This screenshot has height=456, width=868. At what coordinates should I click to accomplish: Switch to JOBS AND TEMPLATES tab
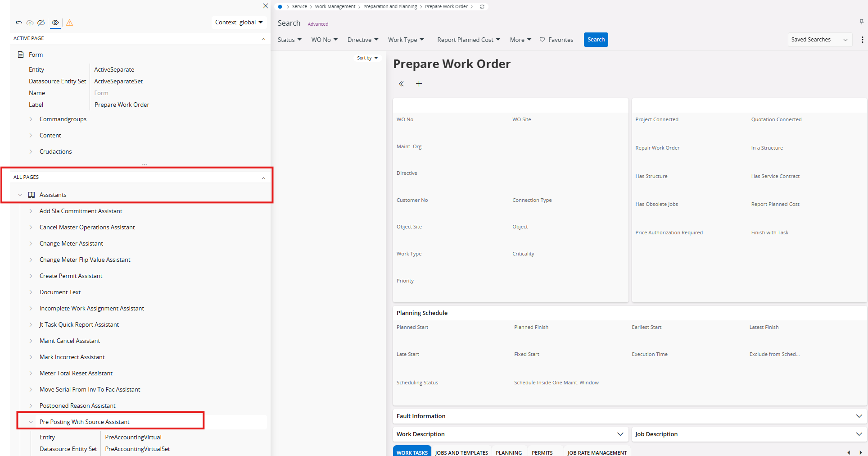[x=461, y=451]
